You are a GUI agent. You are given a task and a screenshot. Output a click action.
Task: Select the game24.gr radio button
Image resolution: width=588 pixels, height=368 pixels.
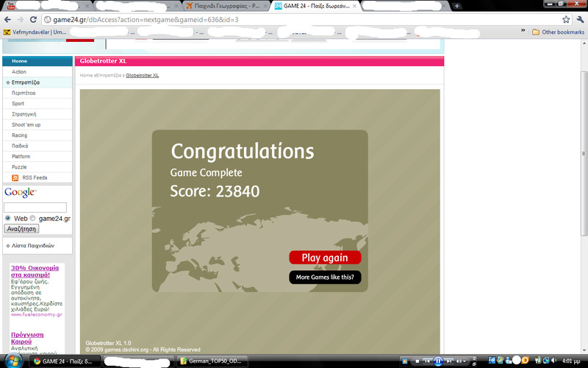click(33, 219)
